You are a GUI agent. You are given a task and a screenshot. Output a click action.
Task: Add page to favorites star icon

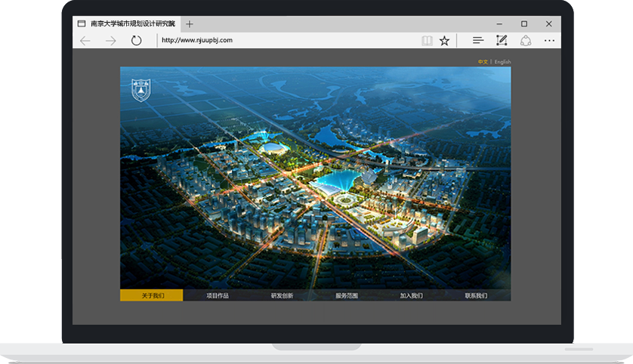tap(445, 41)
